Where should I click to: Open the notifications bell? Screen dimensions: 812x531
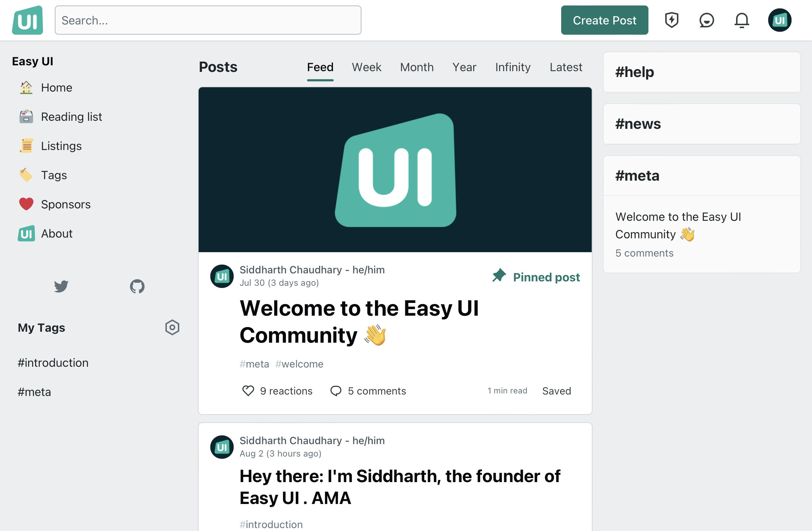pyautogui.click(x=742, y=20)
